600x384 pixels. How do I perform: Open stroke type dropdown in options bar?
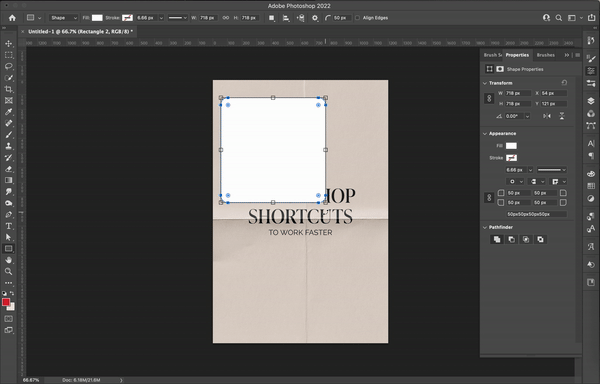(178, 18)
